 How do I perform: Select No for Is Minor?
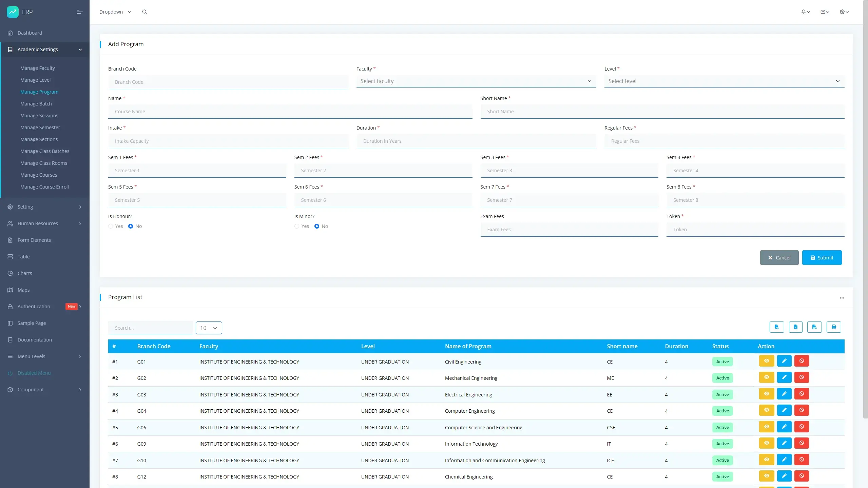coord(317,226)
